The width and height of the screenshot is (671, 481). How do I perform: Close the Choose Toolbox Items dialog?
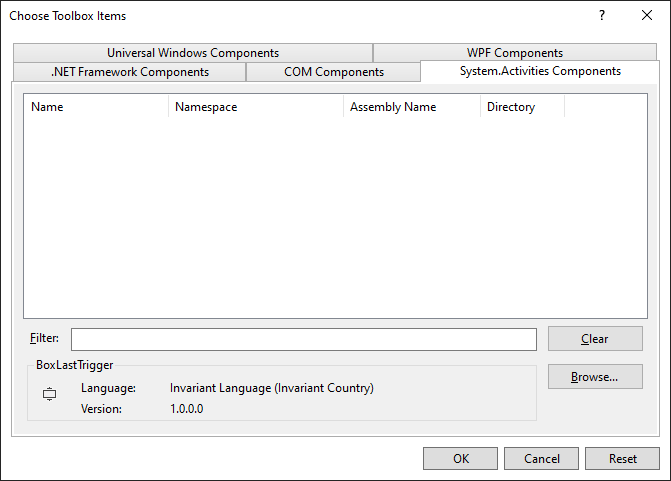click(647, 16)
